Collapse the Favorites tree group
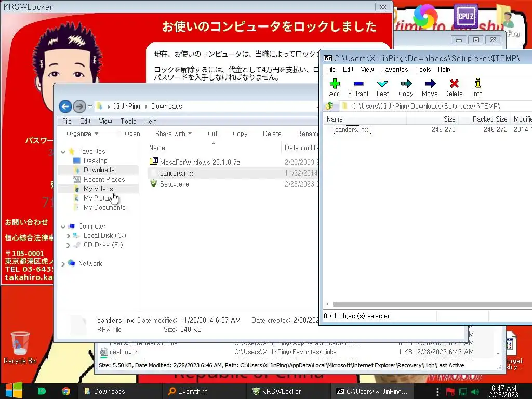The image size is (532, 399). coord(63,152)
